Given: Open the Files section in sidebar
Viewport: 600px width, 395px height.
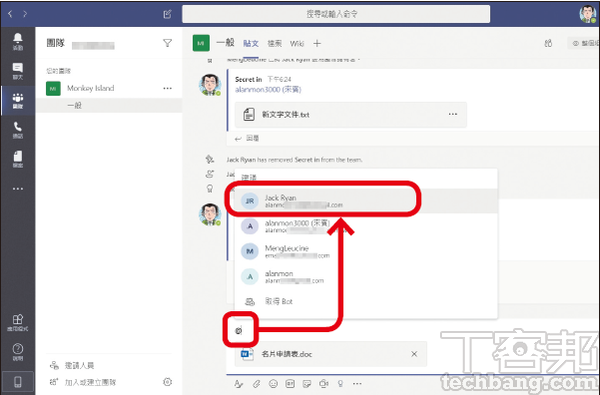Looking at the screenshot, I should tap(18, 159).
